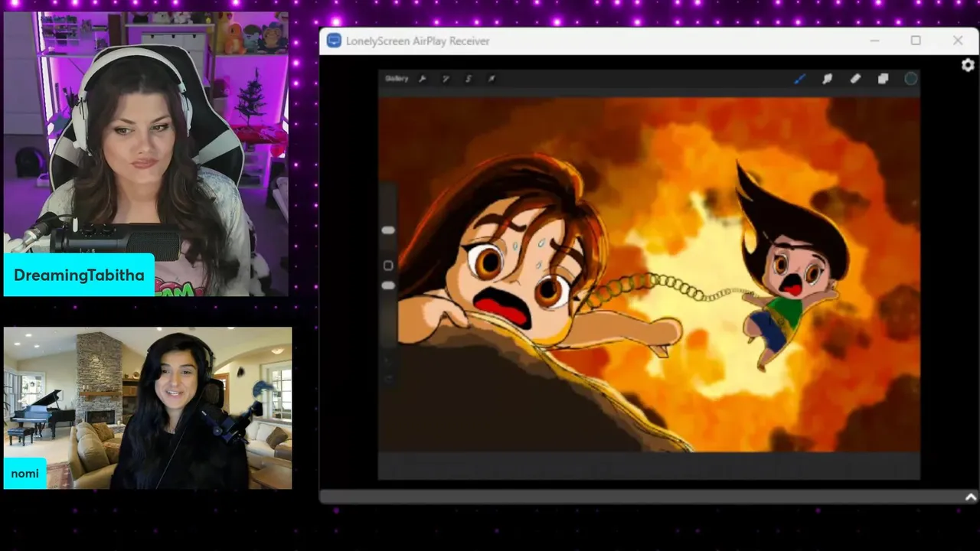Select the Smudge tool
This screenshot has height=551, width=980.
click(x=828, y=79)
